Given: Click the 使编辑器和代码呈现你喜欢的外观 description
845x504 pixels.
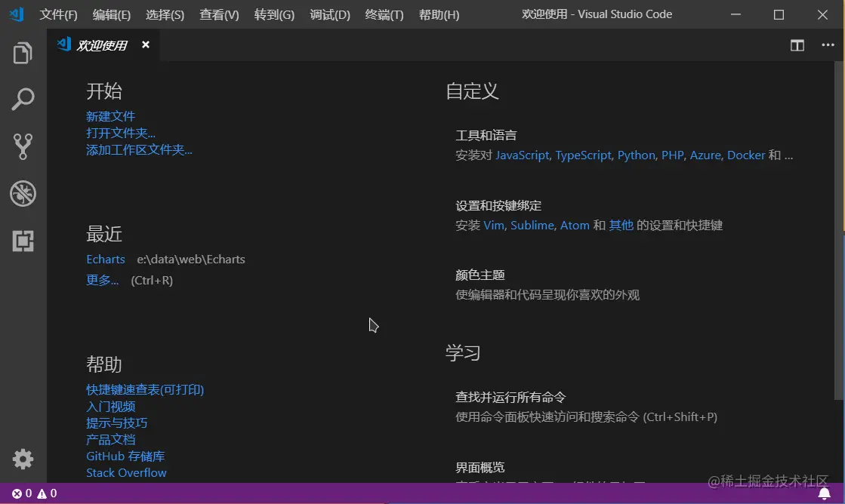Looking at the screenshot, I should point(547,295).
